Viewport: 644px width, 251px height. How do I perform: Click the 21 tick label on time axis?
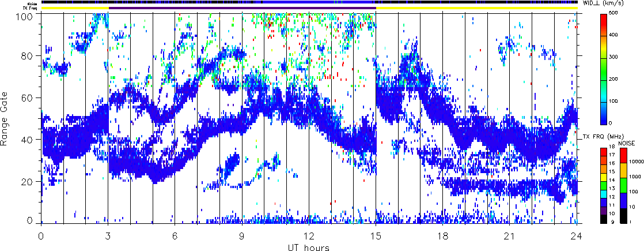[x=510, y=237]
